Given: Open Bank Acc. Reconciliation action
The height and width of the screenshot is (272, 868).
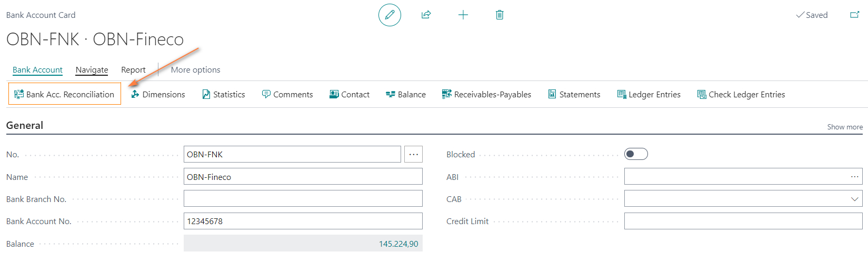Looking at the screenshot, I should (x=64, y=94).
